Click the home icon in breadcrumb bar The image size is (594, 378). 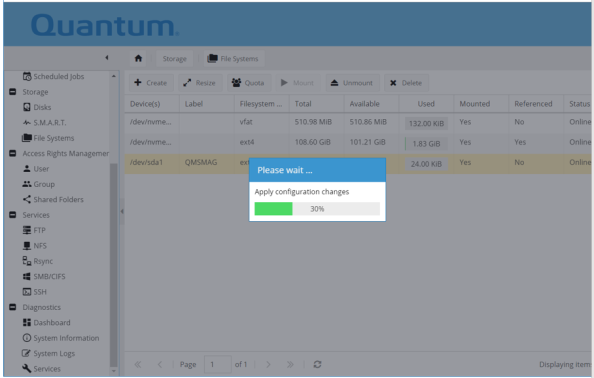pyautogui.click(x=138, y=58)
